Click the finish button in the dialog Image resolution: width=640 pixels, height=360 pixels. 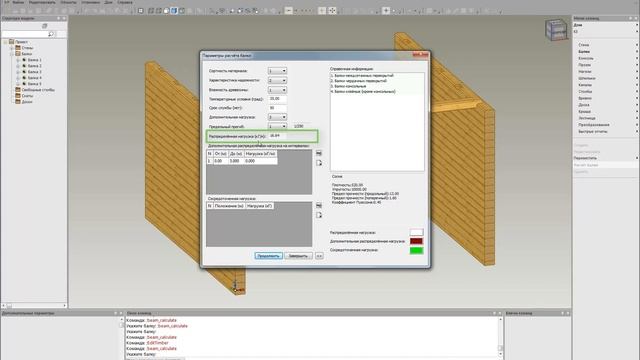pyautogui.click(x=298, y=256)
